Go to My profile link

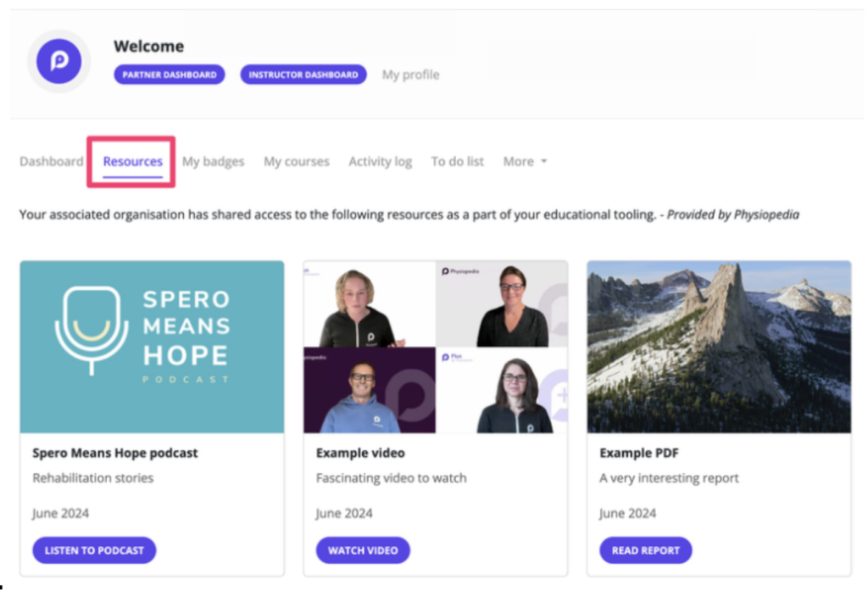(411, 75)
